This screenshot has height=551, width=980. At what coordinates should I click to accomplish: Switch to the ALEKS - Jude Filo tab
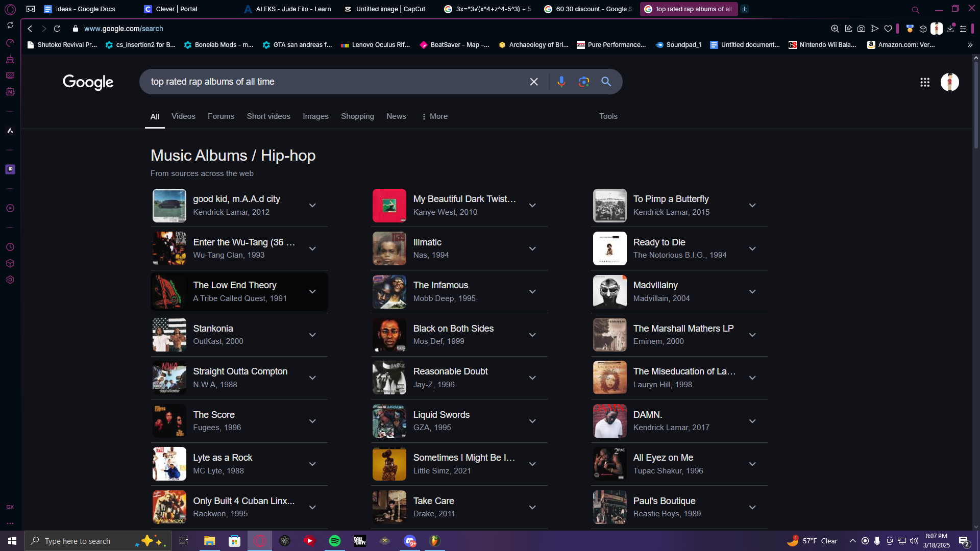click(x=288, y=9)
